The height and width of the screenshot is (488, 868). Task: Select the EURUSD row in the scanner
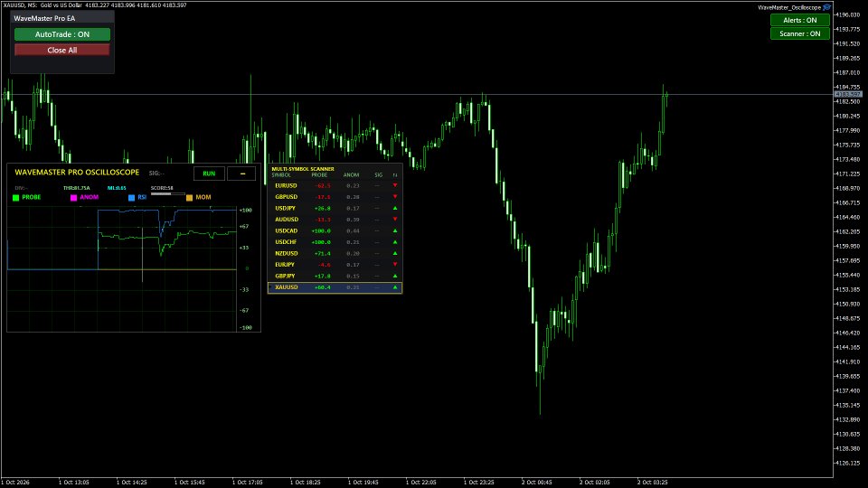click(335, 185)
